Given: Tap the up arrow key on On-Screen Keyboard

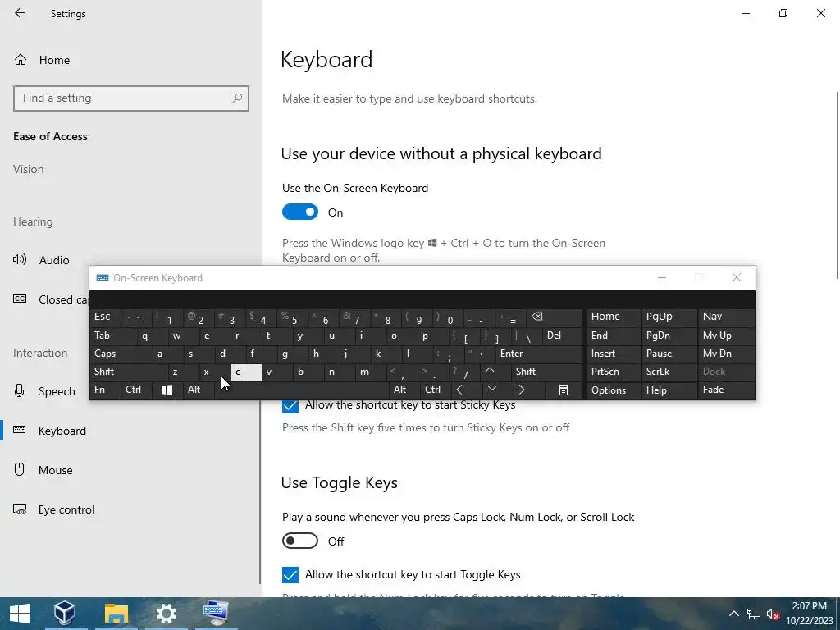Looking at the screenshot, I should tap(490, 372).
